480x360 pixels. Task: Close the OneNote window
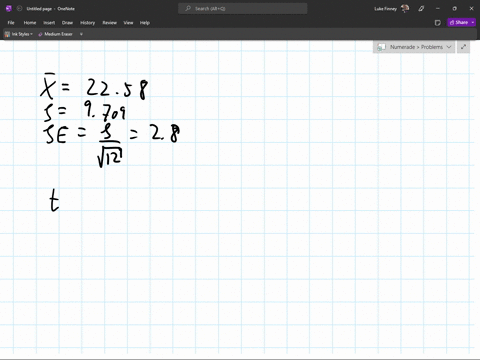coord(471,9)
